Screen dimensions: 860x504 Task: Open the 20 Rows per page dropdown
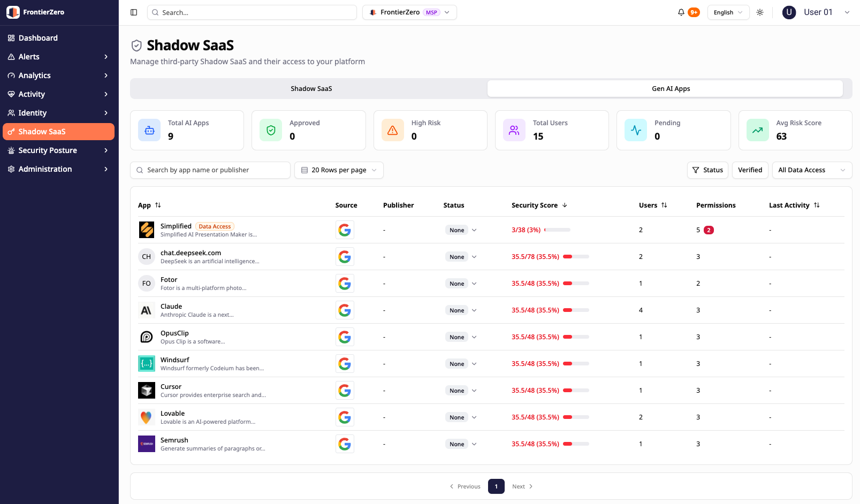pyautogui.click(x=339, y=170)
